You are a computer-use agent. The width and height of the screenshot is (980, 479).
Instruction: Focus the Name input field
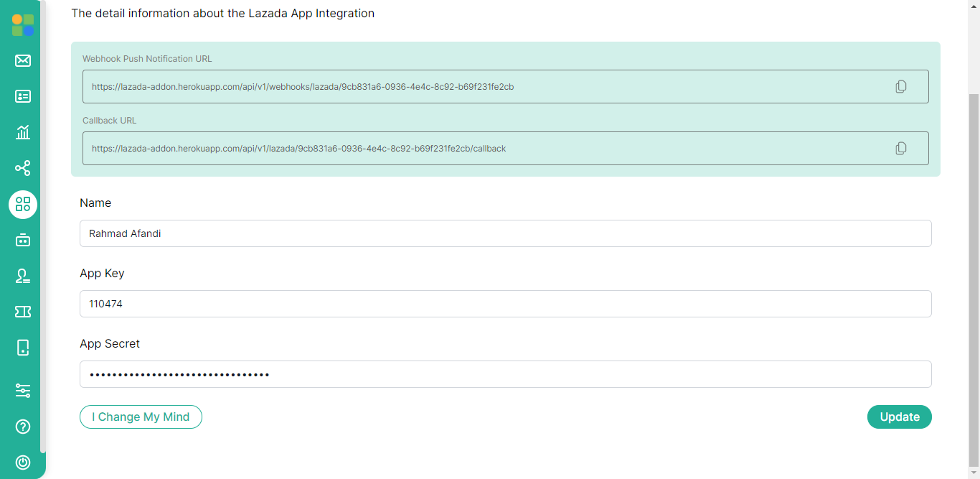506,233
